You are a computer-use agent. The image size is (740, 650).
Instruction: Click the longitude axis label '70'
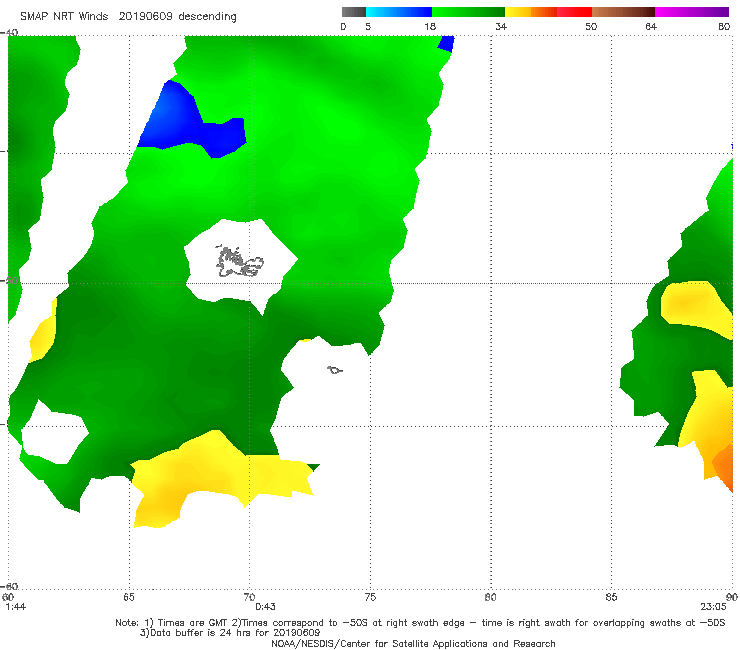coord(249,597)
